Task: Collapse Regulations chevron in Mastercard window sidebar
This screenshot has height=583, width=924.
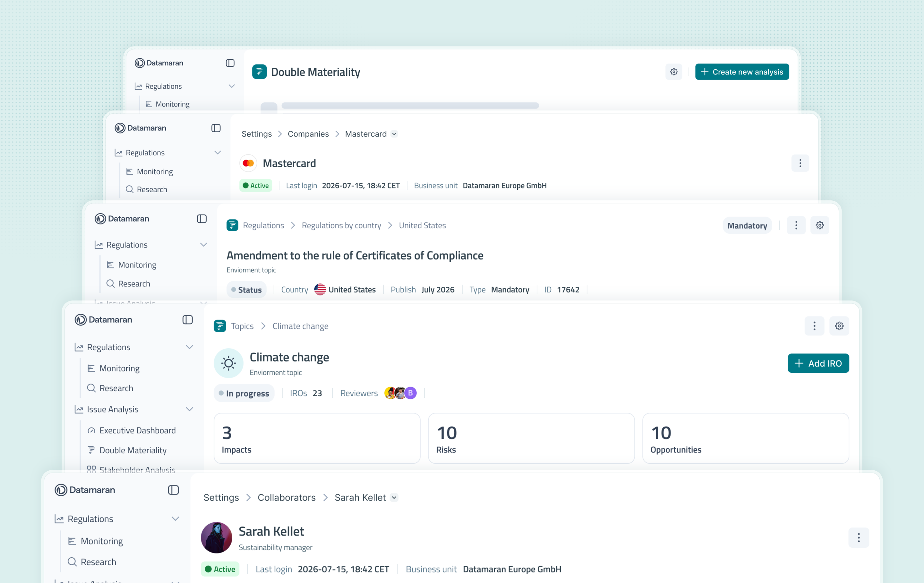Action: 218,152
